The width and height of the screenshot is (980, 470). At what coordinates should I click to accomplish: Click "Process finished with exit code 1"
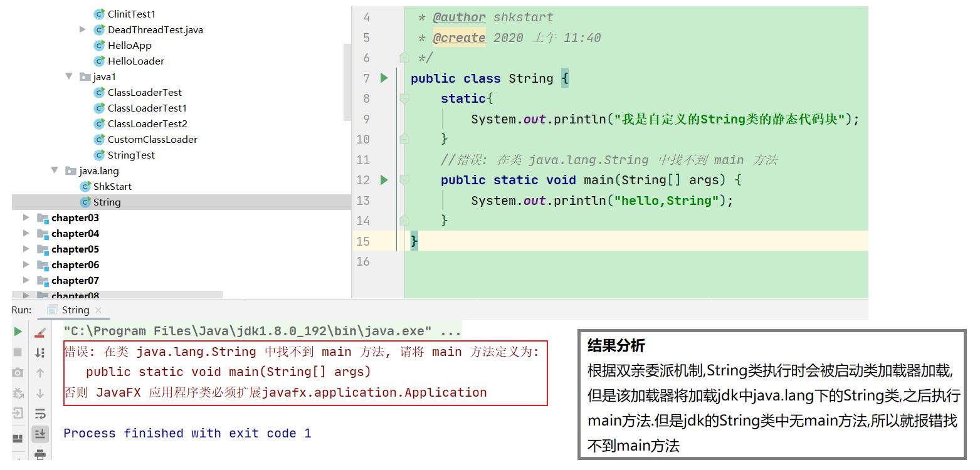(187, 433)
